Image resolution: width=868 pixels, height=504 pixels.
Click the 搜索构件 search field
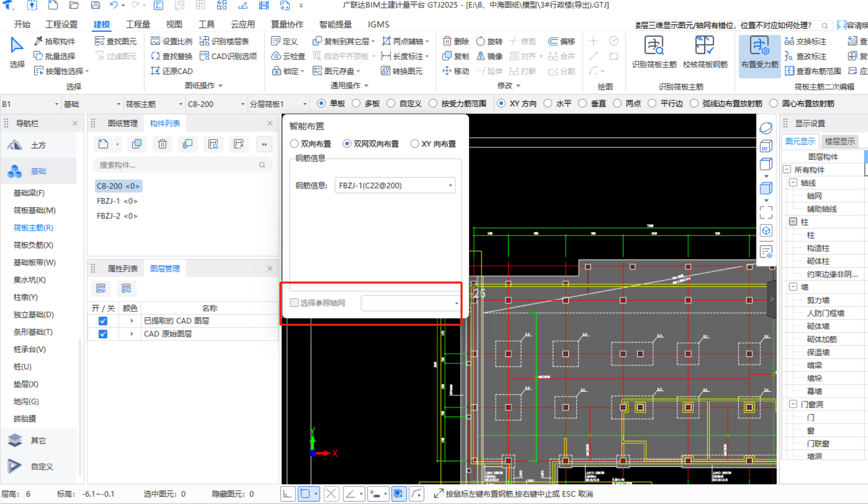[x=182, y=165]
